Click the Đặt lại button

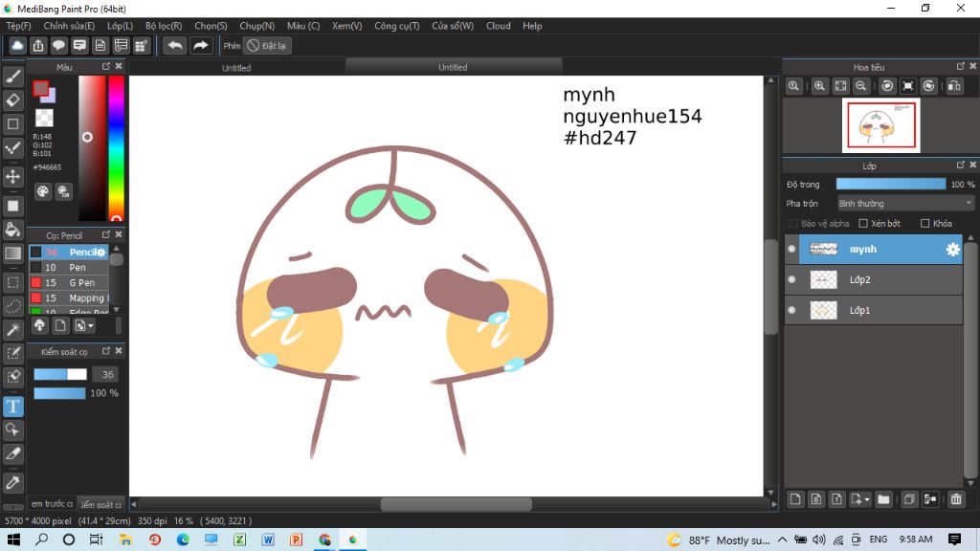coord(268,46)
